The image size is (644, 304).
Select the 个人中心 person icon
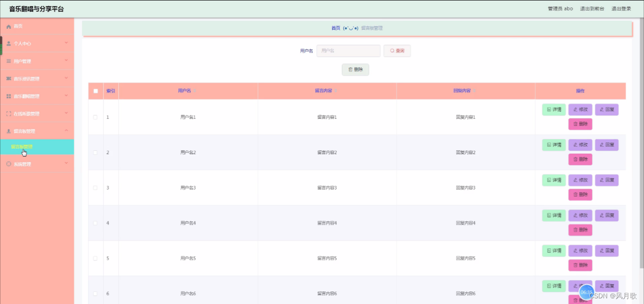7,43
